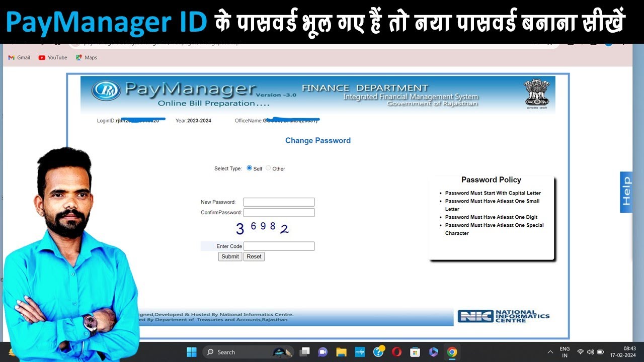The image size is (644, 362).
Task: Open the Maps bookmark
Action: pyautogui.click(x=87, y=57)
